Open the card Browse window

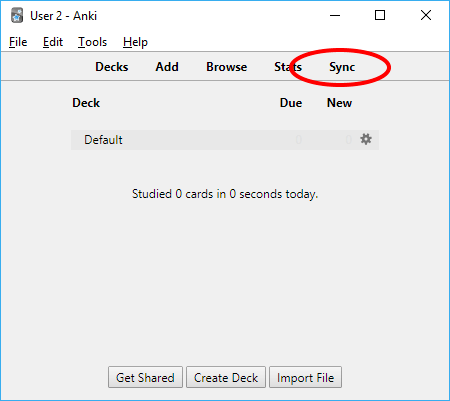227,67
